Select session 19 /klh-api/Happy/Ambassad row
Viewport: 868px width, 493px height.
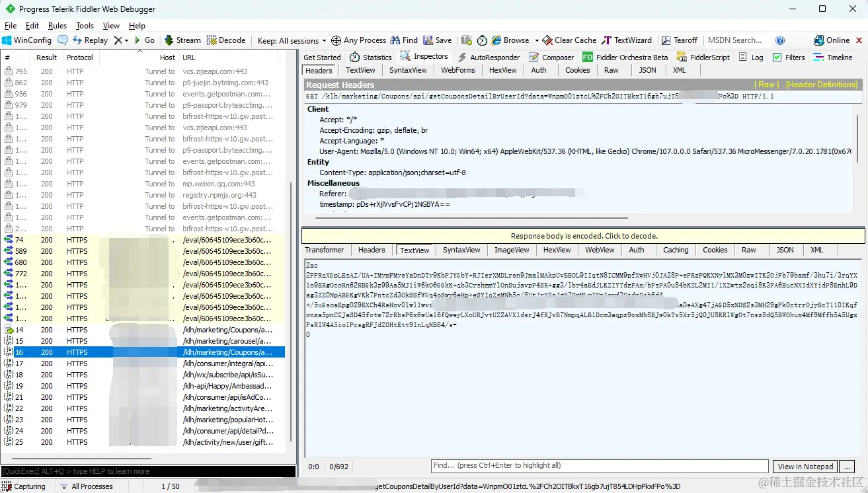[143, 386]
